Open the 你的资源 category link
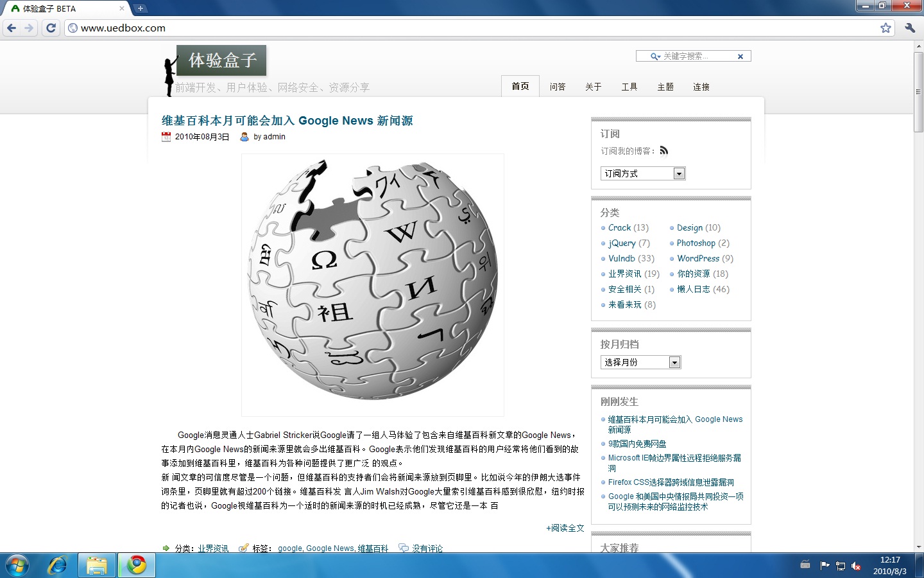 (x=694, y=274)
